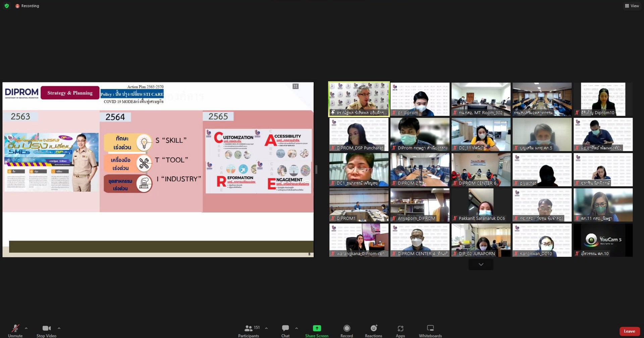Unmute the microphone
The image size is (644, 338).
coord(15,331)
